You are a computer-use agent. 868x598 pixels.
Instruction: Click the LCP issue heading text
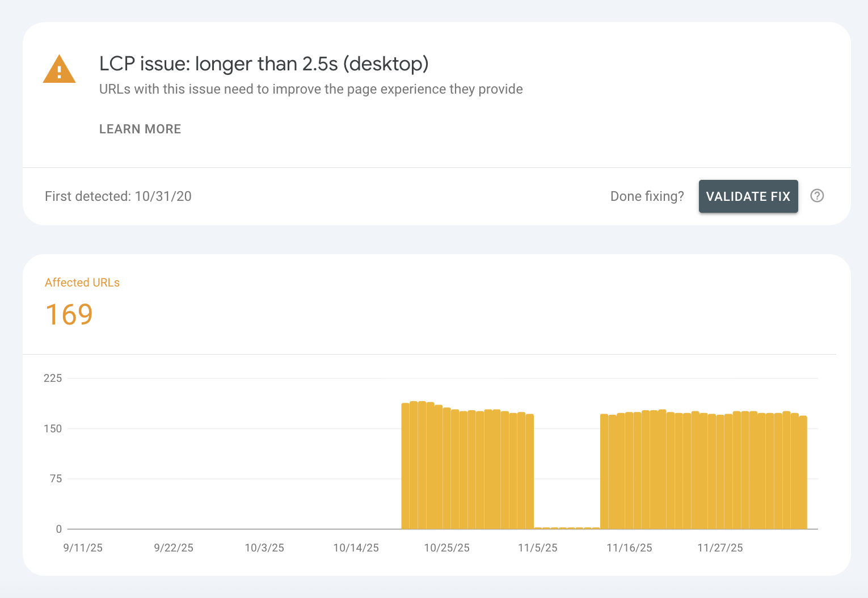pyautogui.click(x=264, y=64)
